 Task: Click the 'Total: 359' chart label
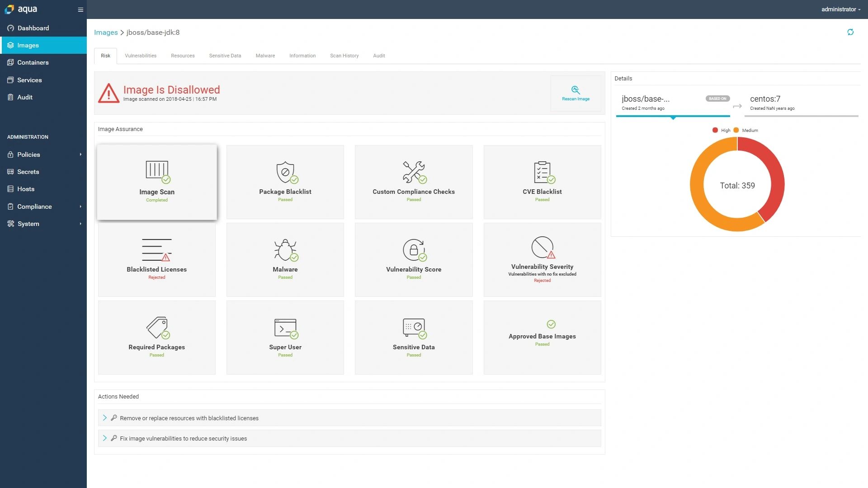[x=737, y=185]
